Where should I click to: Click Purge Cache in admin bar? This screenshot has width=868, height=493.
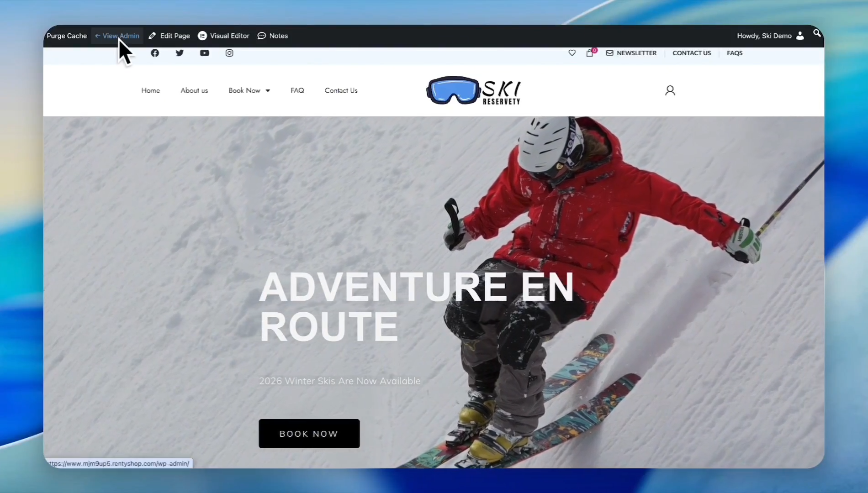(67, 36)
